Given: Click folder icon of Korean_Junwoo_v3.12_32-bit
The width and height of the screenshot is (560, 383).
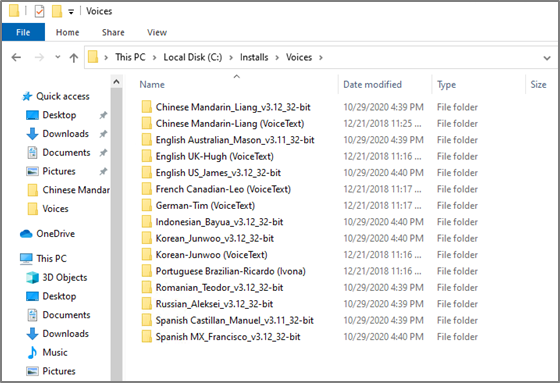Looking at the screenshot, I should [146, 238].
